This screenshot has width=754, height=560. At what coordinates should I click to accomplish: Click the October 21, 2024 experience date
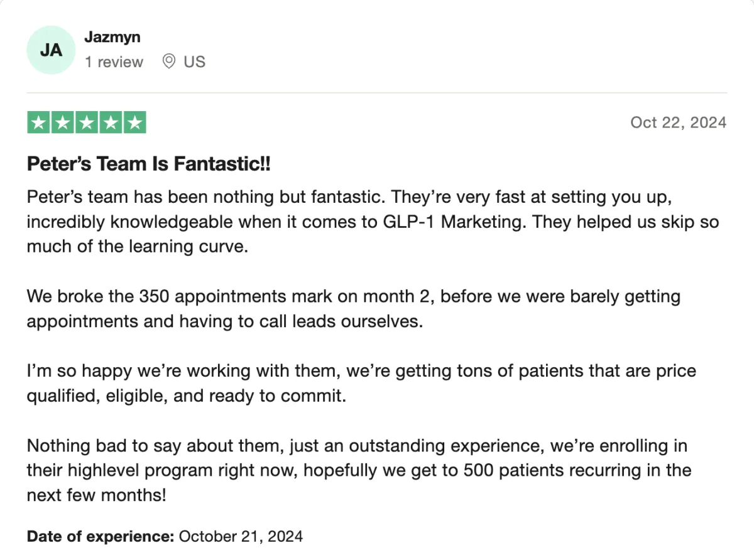click(x=241, y=536)
